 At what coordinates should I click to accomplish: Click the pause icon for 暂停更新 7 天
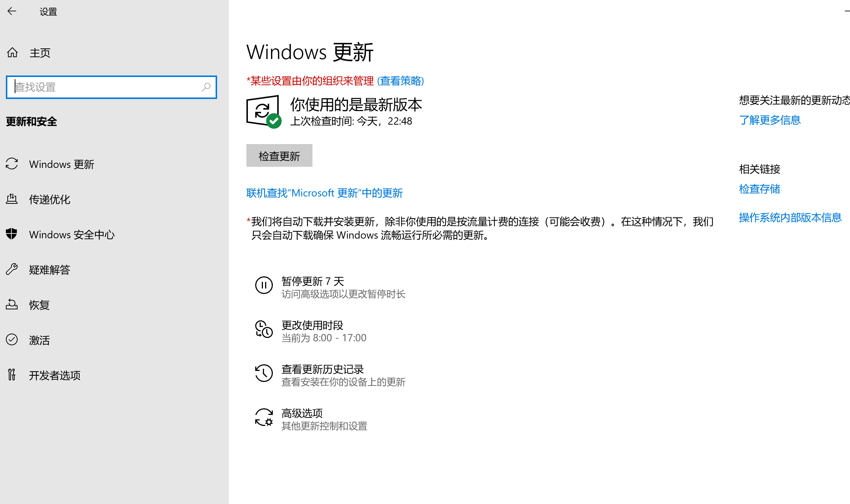point(264,286)
